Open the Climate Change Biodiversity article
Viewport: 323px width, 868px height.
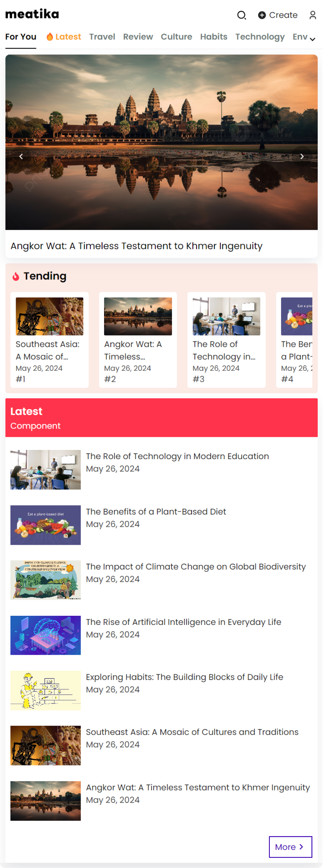tap(195, 567)
